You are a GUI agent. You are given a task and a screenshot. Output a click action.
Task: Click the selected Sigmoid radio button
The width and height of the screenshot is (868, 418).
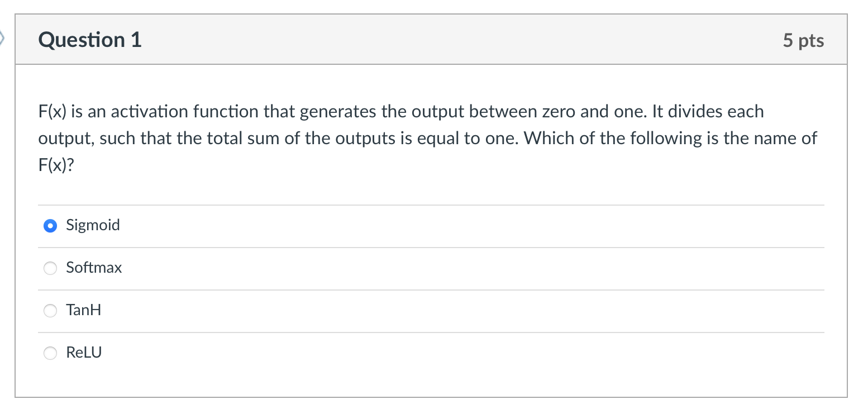50,226
